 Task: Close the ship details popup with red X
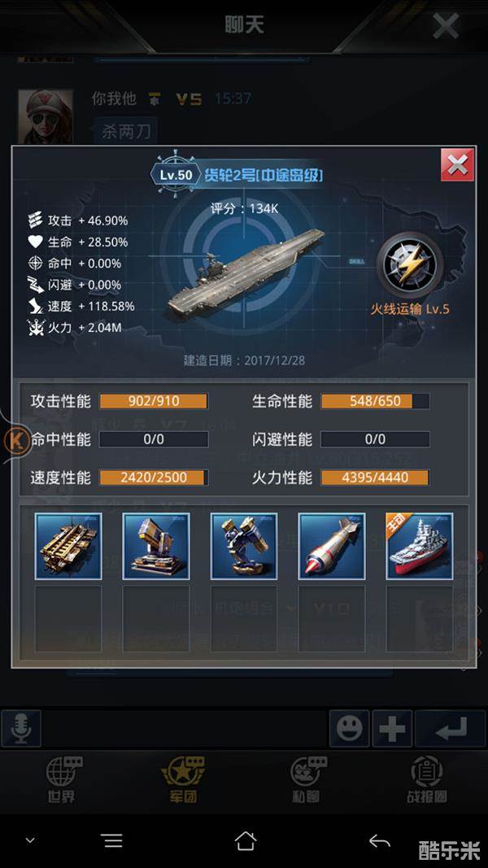coord(457,164)
